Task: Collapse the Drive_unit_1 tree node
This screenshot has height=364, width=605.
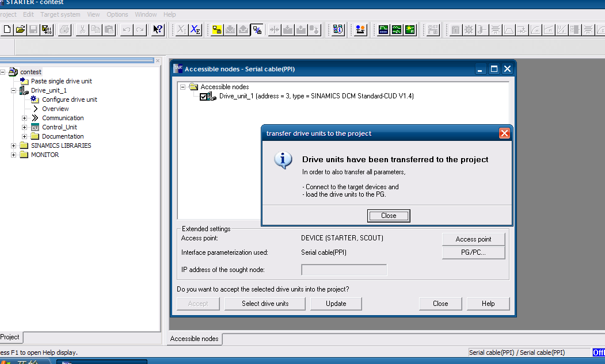Action: (x=13, y=91)
